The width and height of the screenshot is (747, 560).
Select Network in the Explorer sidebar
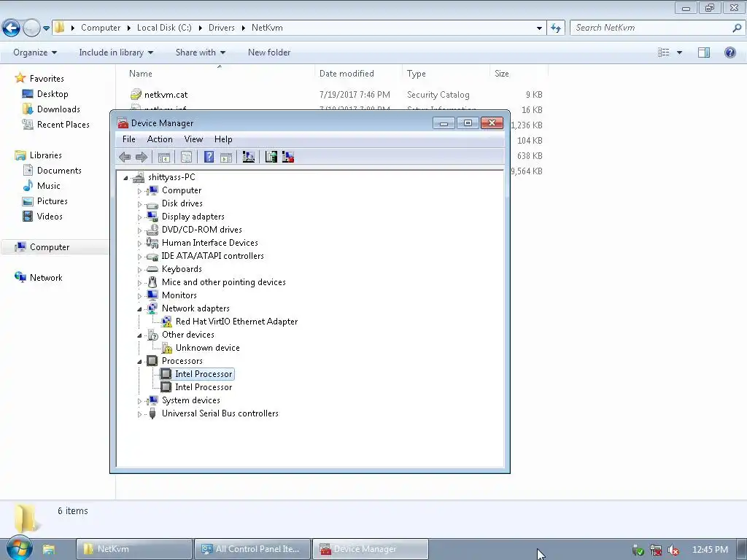click(46, 278)
